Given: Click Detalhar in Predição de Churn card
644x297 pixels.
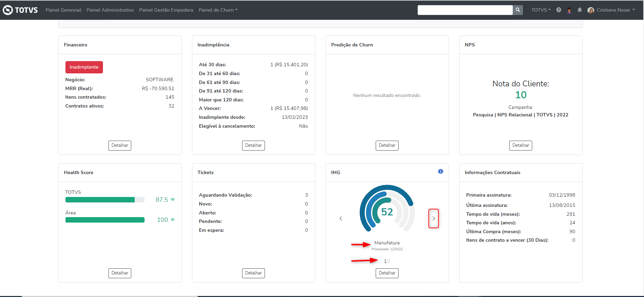Looking at the screenshot, I should [x=387, y=145].
